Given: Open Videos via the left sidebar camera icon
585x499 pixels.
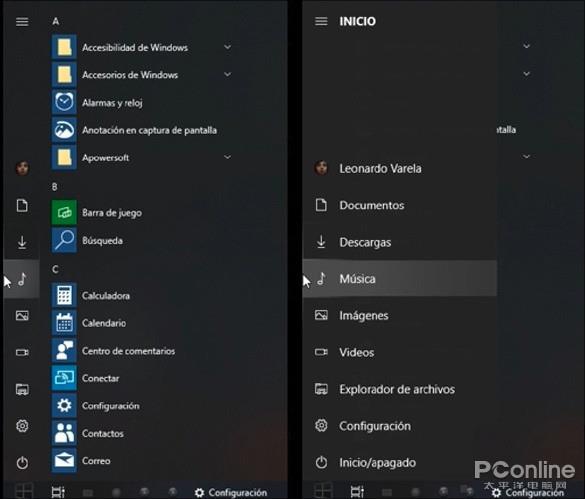Looking at the screenshot, I should (22, 352).
